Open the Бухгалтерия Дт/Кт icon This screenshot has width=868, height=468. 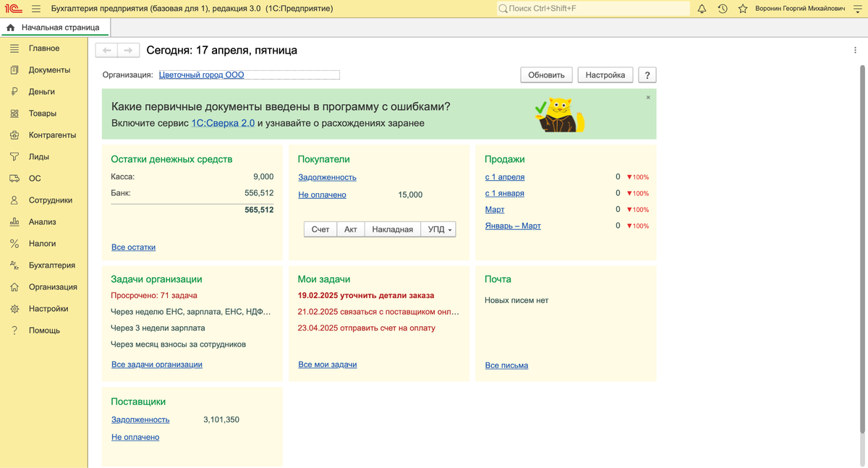pyautogui.click(x=14, y=265)
